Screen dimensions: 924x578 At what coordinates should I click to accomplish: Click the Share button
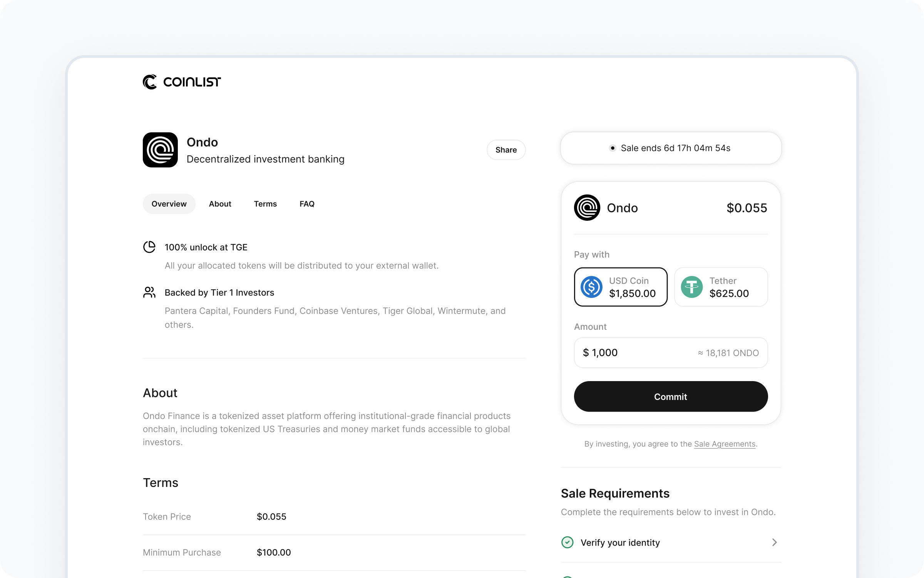click(x=506, y=150)
